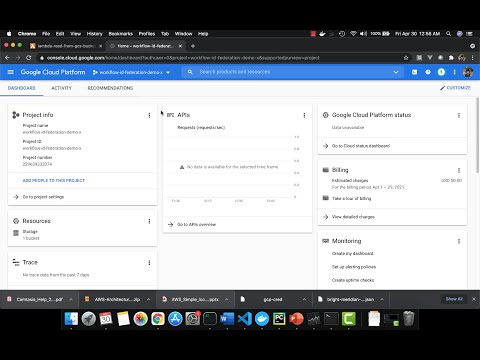Image resolution: width=480 pixels, height=360 pixels.
Task: Open the Google Cloud Platform status card menu
Action: pos(459,115)
